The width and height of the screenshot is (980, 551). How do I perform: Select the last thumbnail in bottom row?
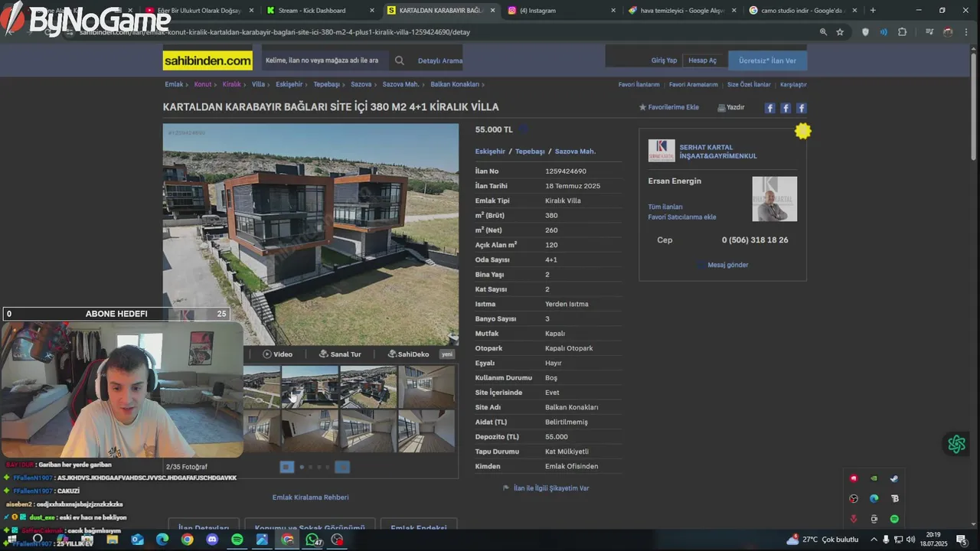click(x=426, y=431)
